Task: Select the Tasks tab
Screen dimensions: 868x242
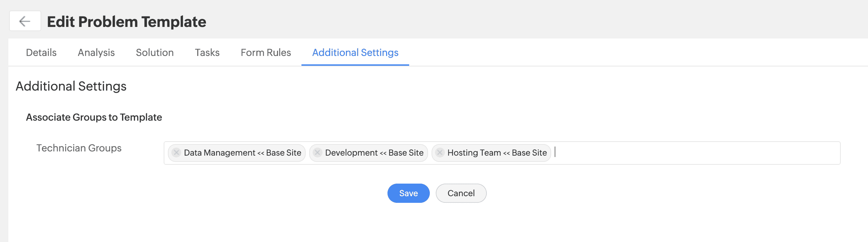Action: point(207,52)
